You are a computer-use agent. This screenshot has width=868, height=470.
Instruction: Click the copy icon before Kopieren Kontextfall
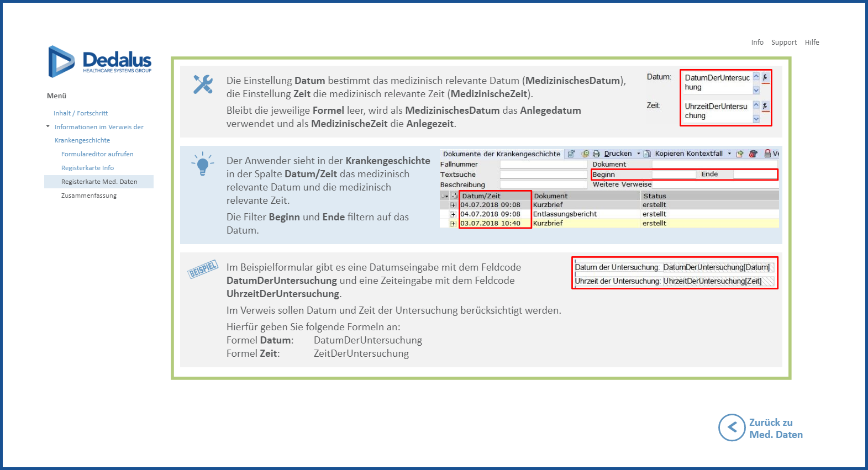(x=647, y=154)
